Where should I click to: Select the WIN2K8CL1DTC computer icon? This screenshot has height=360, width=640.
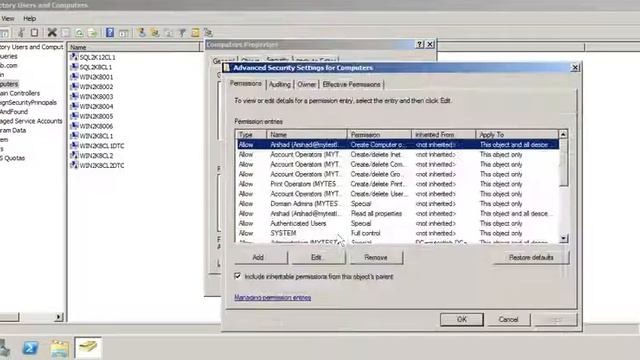(74, 145)
